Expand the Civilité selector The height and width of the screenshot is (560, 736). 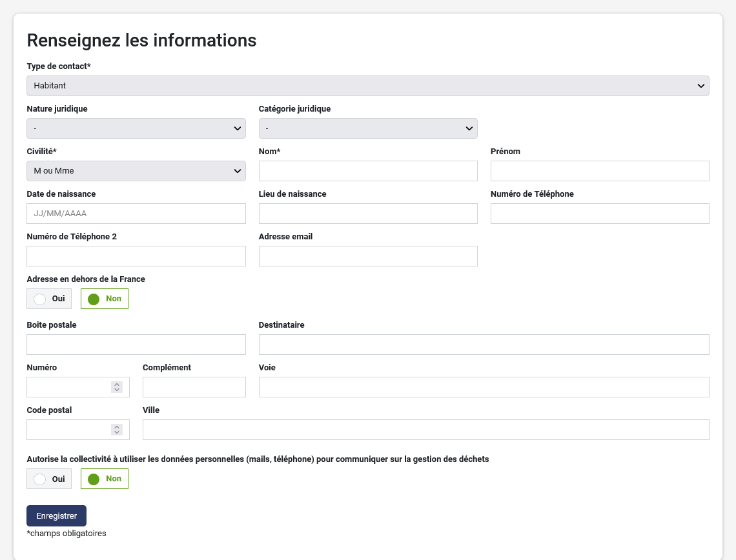click(x=136, y=171)
